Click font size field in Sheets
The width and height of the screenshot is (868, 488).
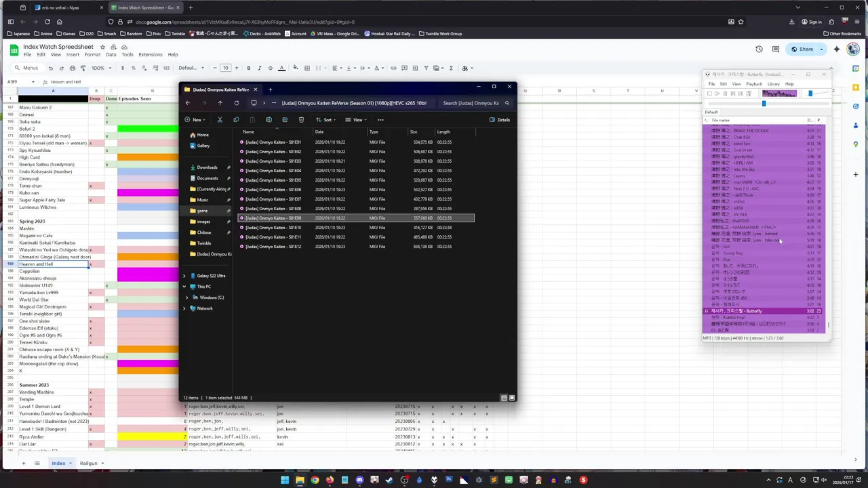pos(226,68)
